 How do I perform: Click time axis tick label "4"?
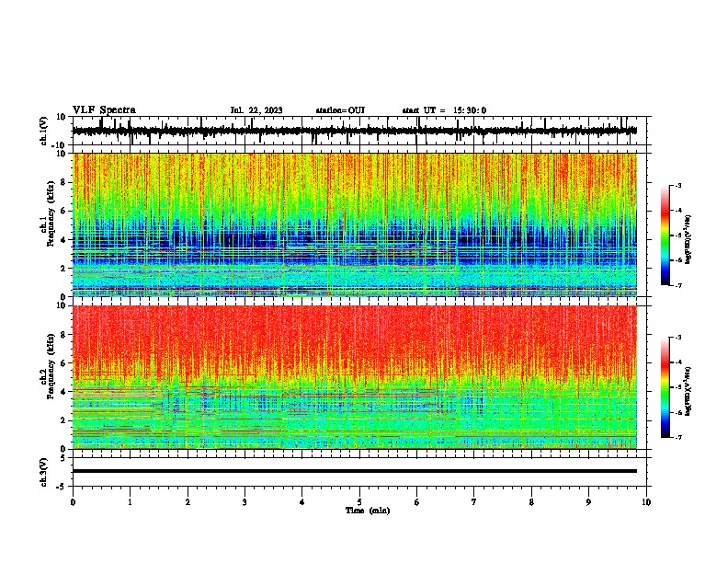point(302,502)
